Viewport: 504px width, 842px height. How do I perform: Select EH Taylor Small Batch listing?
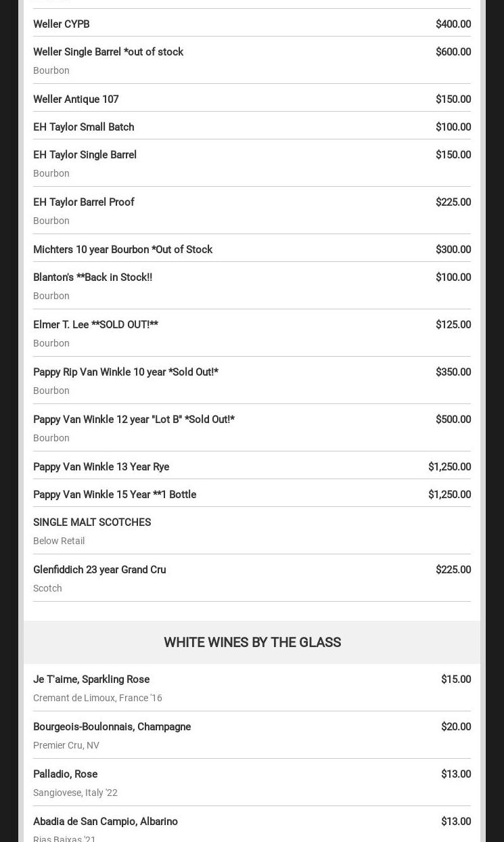[84, 127]
